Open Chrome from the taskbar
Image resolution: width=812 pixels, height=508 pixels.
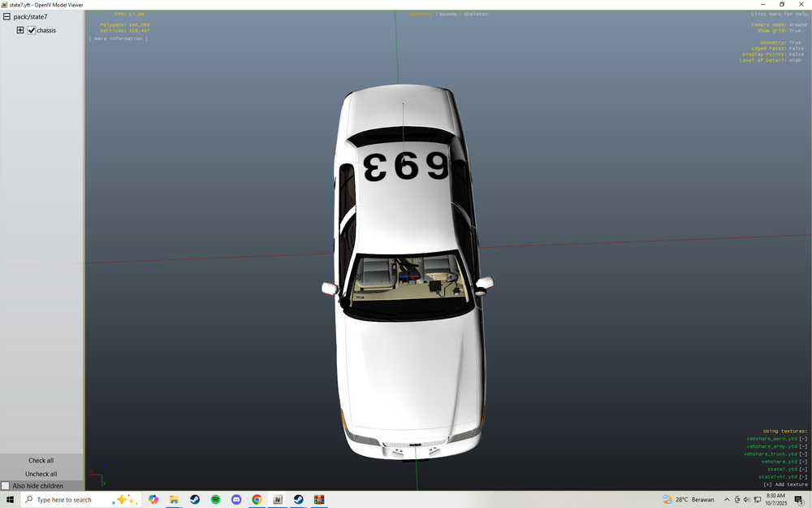(x=257, y=499)
